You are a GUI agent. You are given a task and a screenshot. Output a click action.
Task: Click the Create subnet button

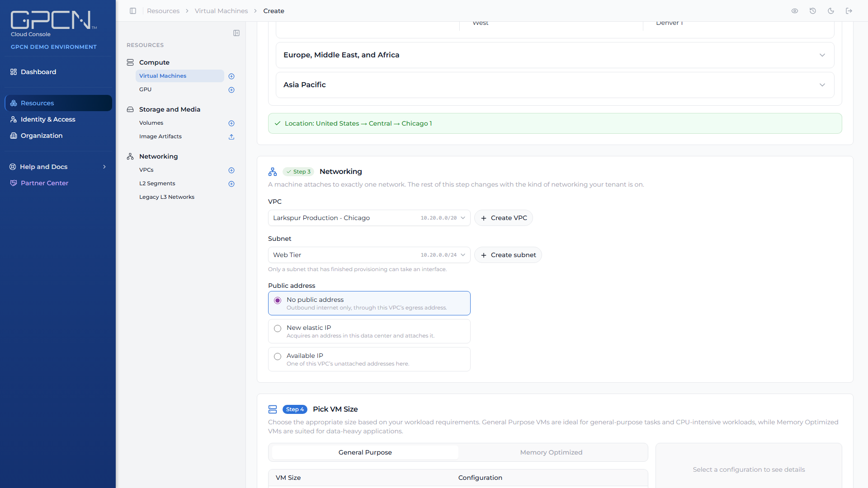pyautogui.click(x=508, y=255)
